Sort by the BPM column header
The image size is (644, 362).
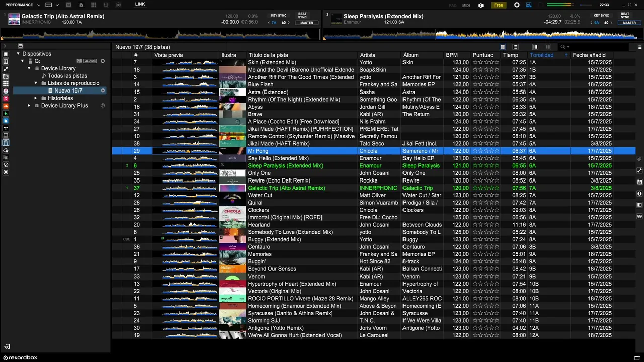point(457,55)
